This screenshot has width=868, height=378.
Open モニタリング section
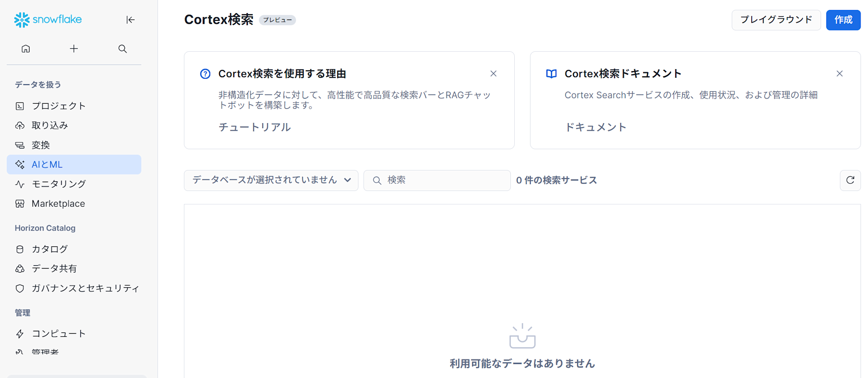74,184
